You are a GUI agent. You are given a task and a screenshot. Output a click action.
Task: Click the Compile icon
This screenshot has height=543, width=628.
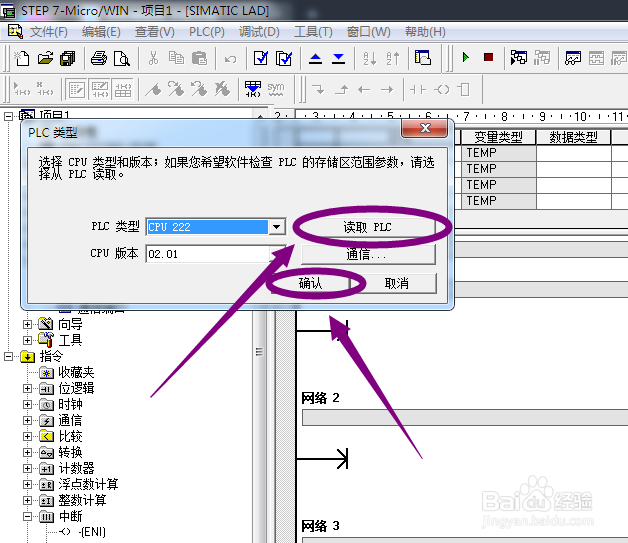(261, 58)
